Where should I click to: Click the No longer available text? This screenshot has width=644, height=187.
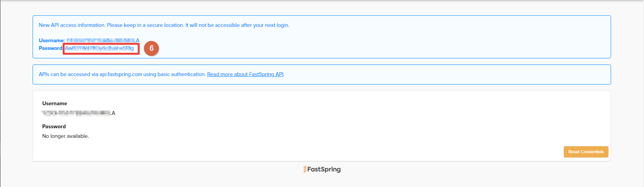(x=66, y=136)
